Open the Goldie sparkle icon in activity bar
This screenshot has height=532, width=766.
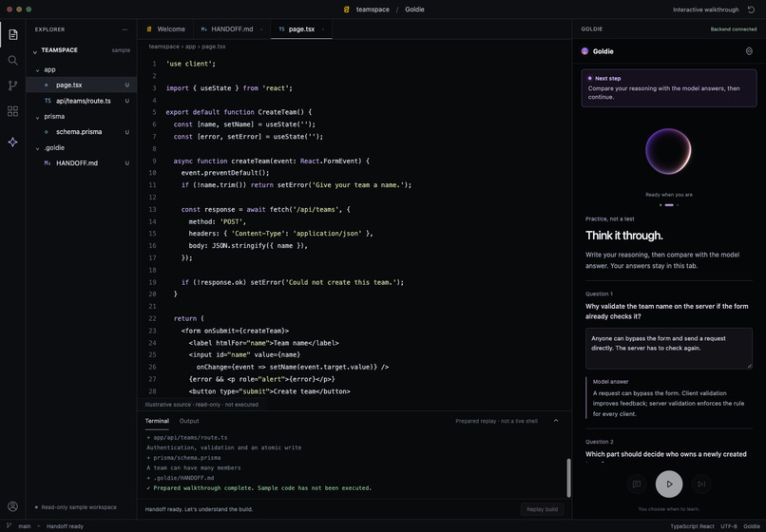coord(12,142)
